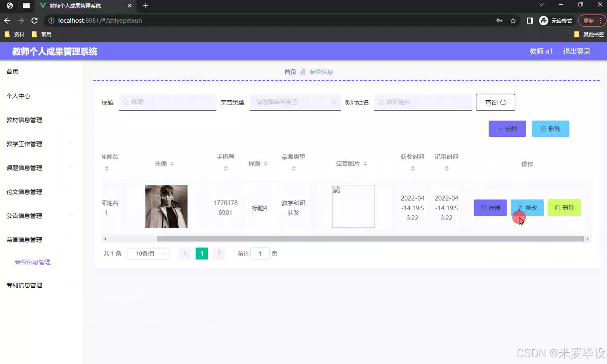Screen dimensions: 607x364
Task: Click the browser refresh icon
Action: point(35,20)
